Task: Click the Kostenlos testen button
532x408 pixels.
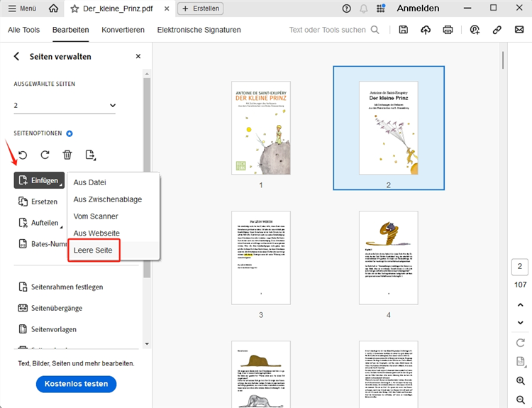Action: (x=77, y=384)
